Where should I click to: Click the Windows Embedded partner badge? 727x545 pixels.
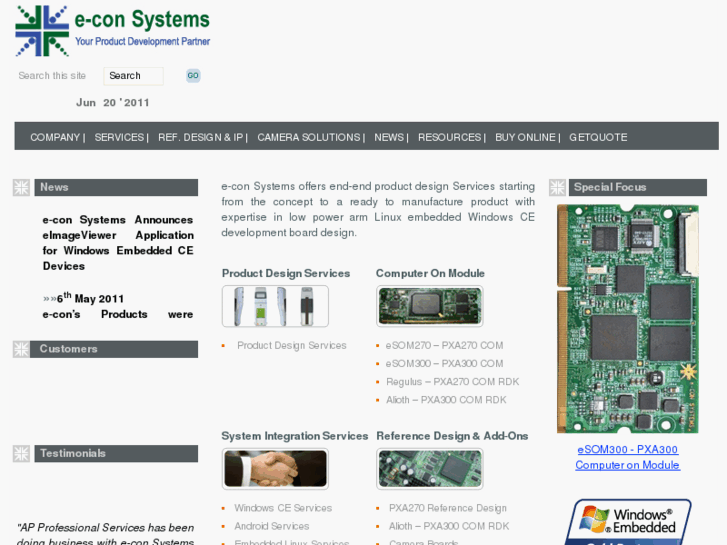(628, 522)
